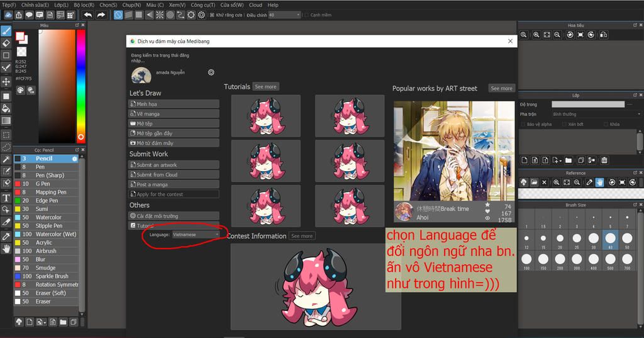Open Bộ lọc(R) menu
This screenshot has width=644, height=338.
pyautogui.click(x=84, y=5)
